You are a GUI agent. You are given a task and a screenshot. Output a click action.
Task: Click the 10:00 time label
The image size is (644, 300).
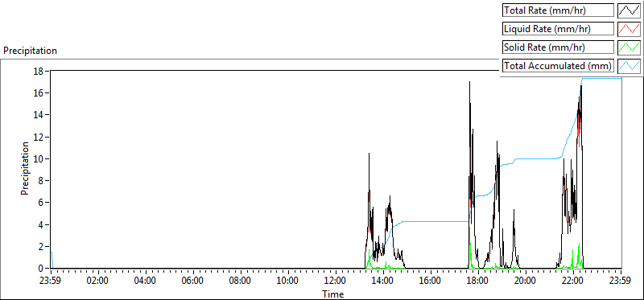[x=288, y=282]
